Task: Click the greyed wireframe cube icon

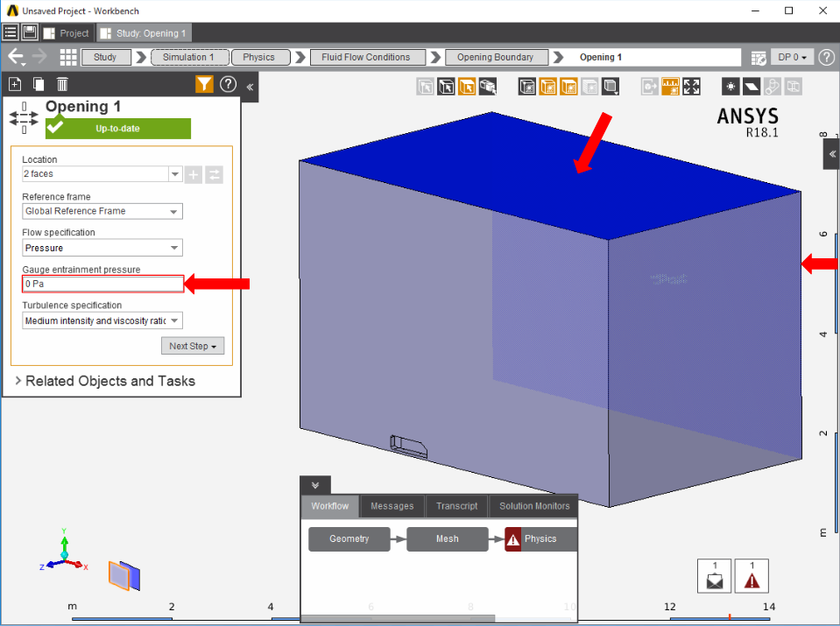Action: point(793,86)
